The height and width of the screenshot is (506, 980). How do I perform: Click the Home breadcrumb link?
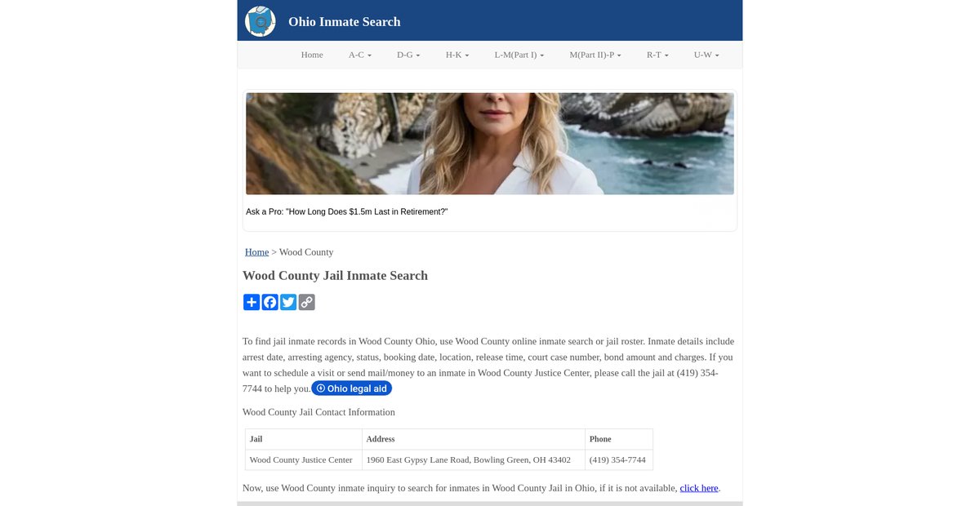(256, 252)
